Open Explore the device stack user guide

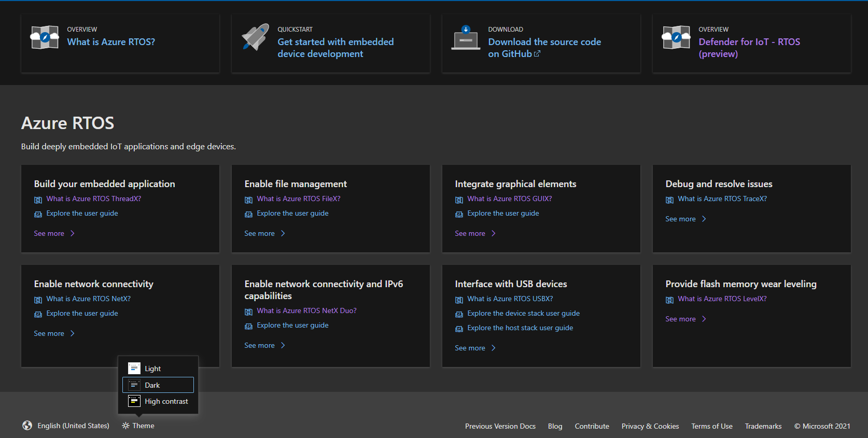point(524,313)
